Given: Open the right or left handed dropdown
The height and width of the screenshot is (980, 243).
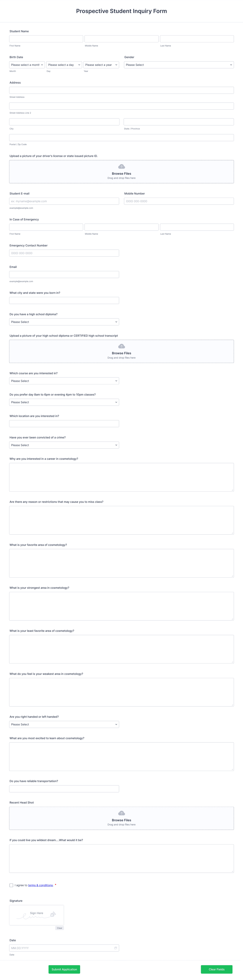Looking at the screenshot, I should (64, 724).
